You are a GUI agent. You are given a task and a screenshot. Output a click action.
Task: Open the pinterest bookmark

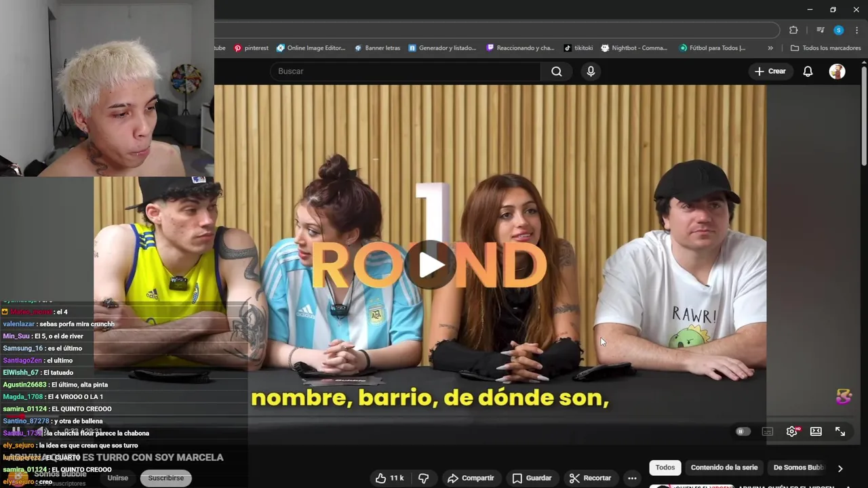click(x=251, y=48)
